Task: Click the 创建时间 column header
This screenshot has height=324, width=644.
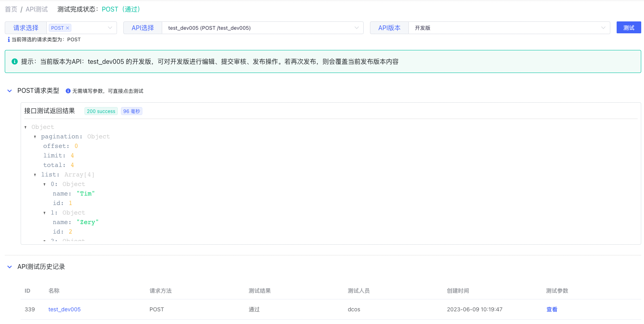Action: tap(458, 291)
